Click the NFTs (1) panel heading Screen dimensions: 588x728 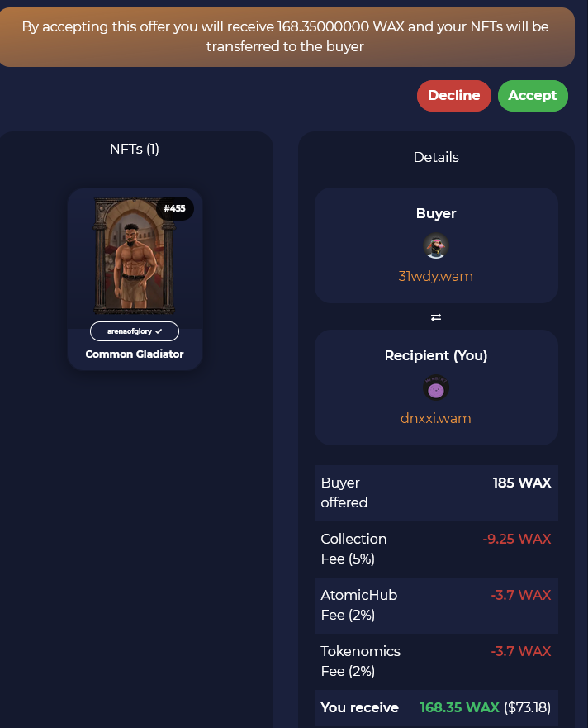(134, 149)
